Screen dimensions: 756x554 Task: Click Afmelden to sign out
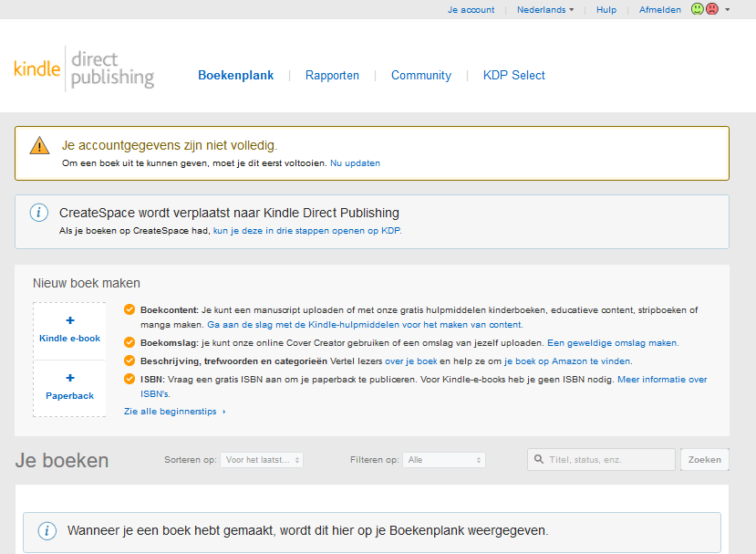(x=660, y=10)
